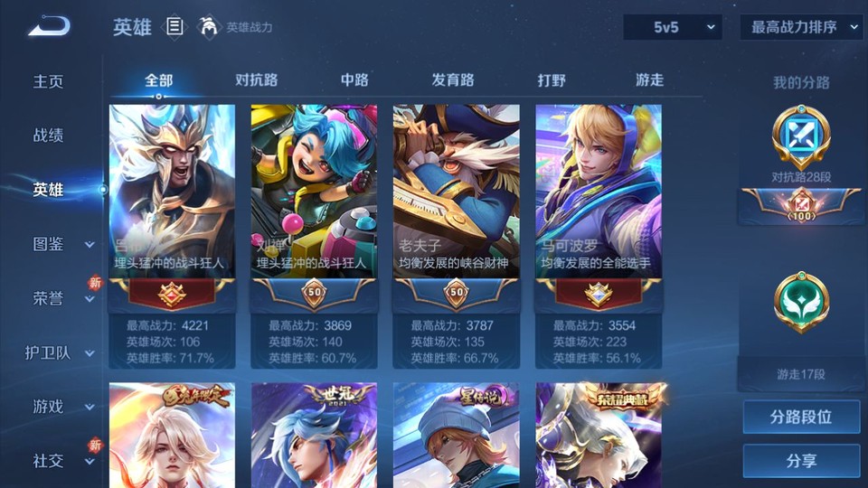Switch to the 打野 tab
Image resolution: width=868 pixels, height=488 pixels.
[552, 80]
